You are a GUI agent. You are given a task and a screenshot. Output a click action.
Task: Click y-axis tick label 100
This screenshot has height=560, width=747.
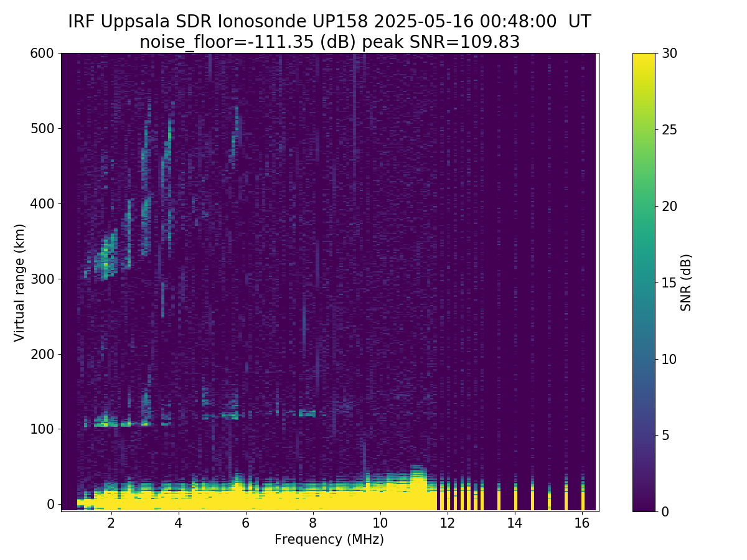(x=42, y=429)
